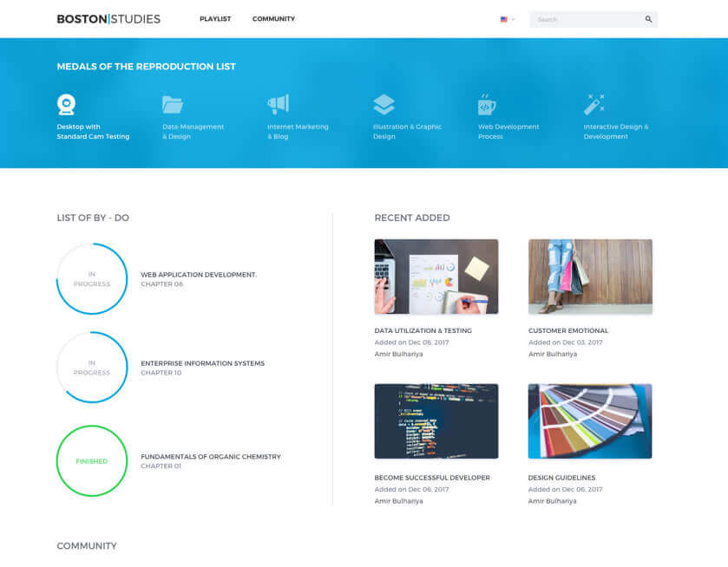Click the Recent Added heading
Image resolution: width=728 pixels, height=567 pixels.
412,218
